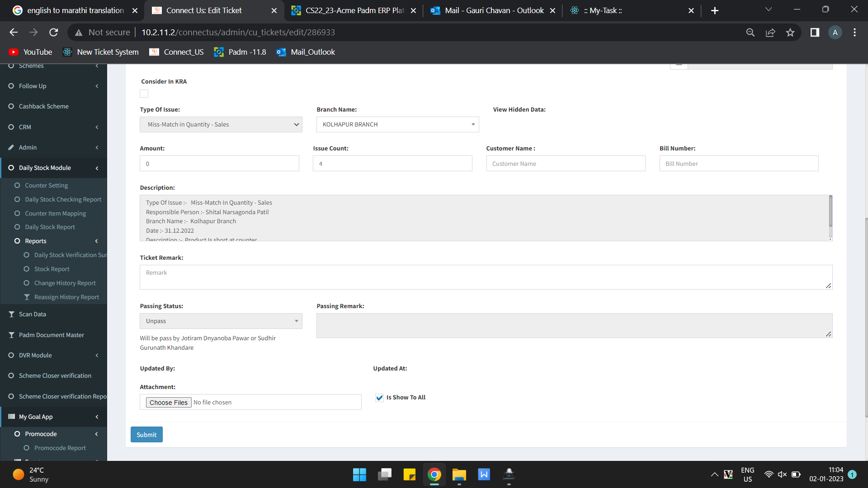Collapse Reports submenu

click(x=53, y=241)
